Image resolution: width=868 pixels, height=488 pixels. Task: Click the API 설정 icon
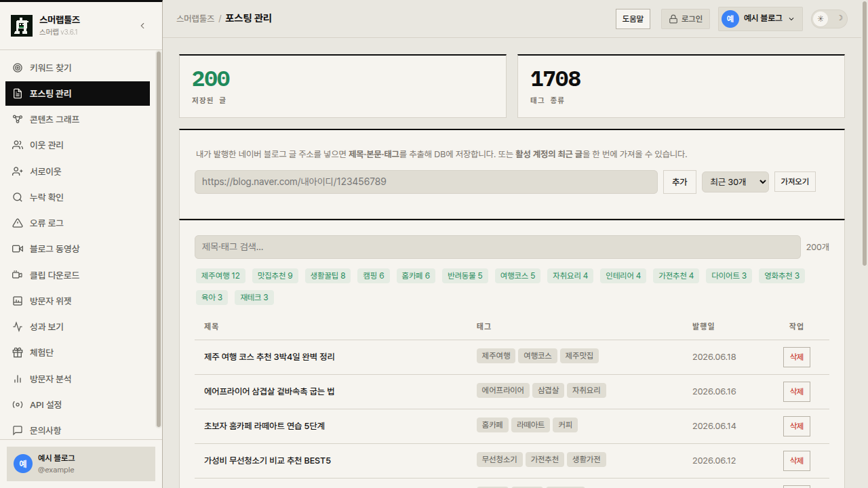click(18, 405)
